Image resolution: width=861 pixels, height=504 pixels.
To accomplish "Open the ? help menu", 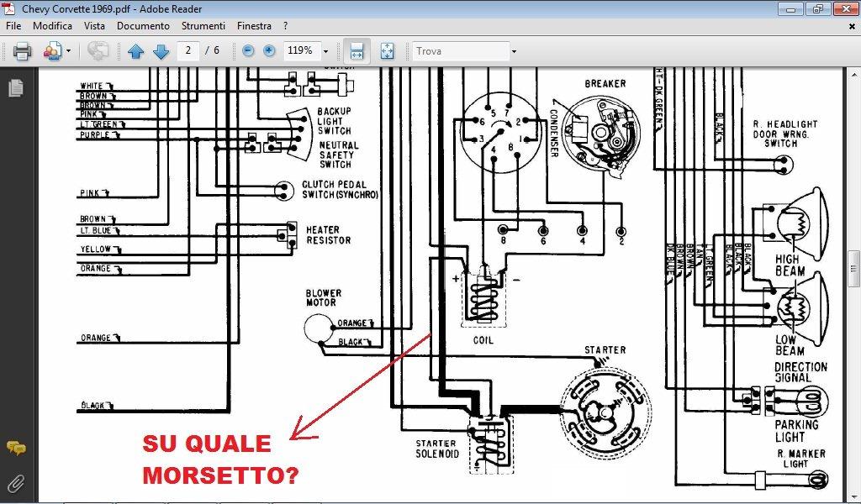I will [286, 26].
